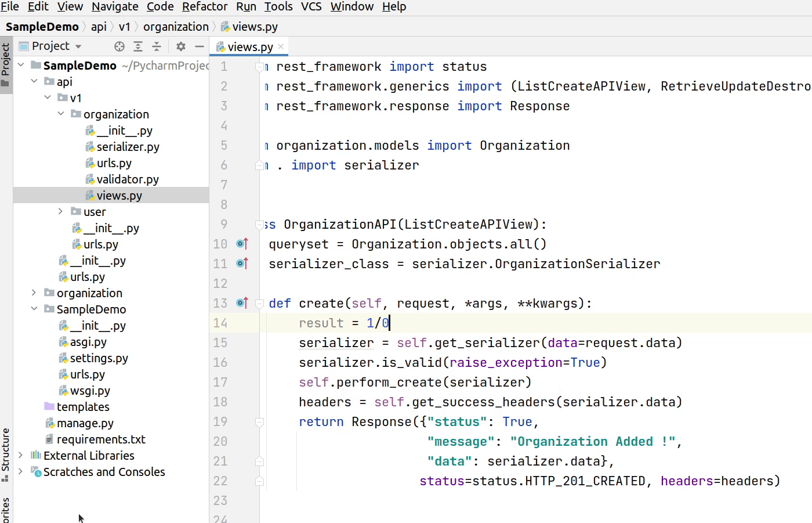Open the Refactor menu

(x=205, y=6)
